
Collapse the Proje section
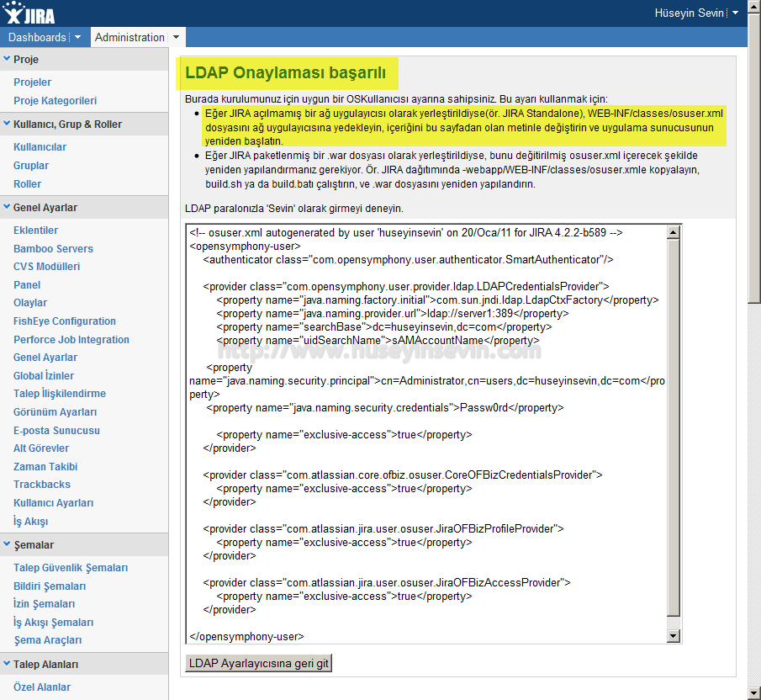click(7, 59)
